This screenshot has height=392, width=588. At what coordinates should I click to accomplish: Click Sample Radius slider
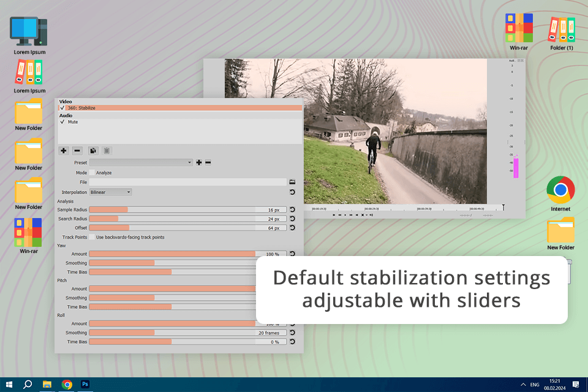(187, 209)
